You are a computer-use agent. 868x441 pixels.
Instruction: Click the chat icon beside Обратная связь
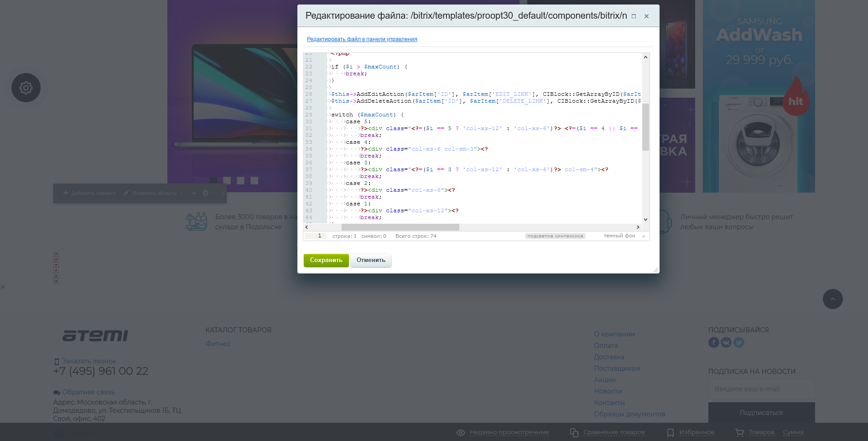pyautogui.click(x=57, y=393)
